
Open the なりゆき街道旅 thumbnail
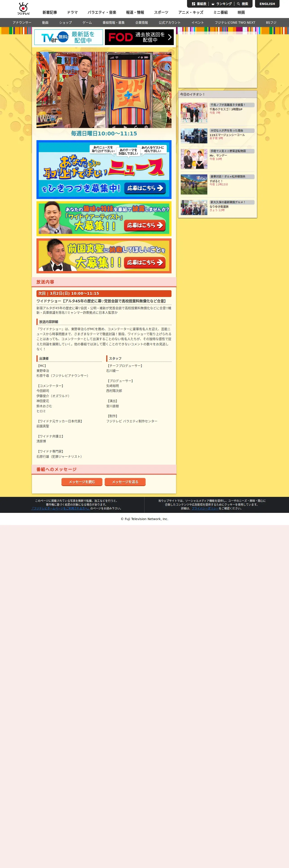194,208
